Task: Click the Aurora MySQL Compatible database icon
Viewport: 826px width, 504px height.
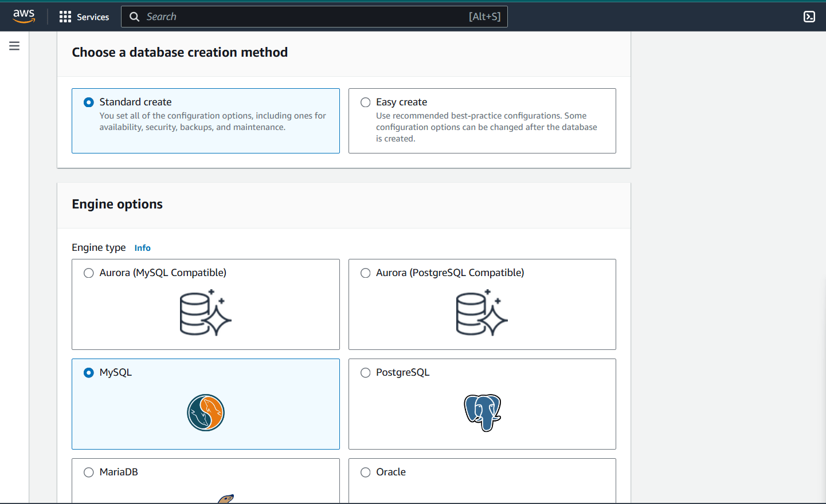Action: [205, 313]
